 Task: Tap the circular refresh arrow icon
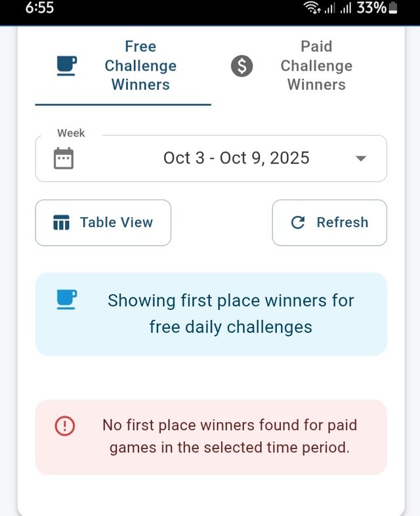click(x=298, y=223)
